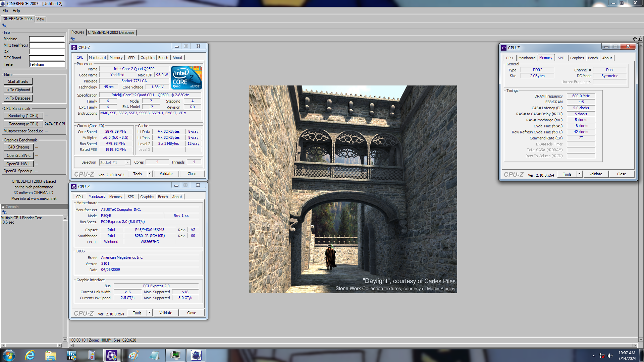The width and height of the screenshot is (644, 362).
Task: Click into the GFX-Board input field
Action: coord(47,58)
